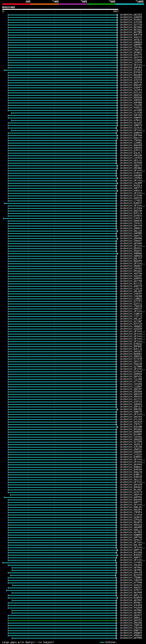Select hit UniRef100_C5GEZ9
The width and height of the screenshot is (146, 644).
131,306
